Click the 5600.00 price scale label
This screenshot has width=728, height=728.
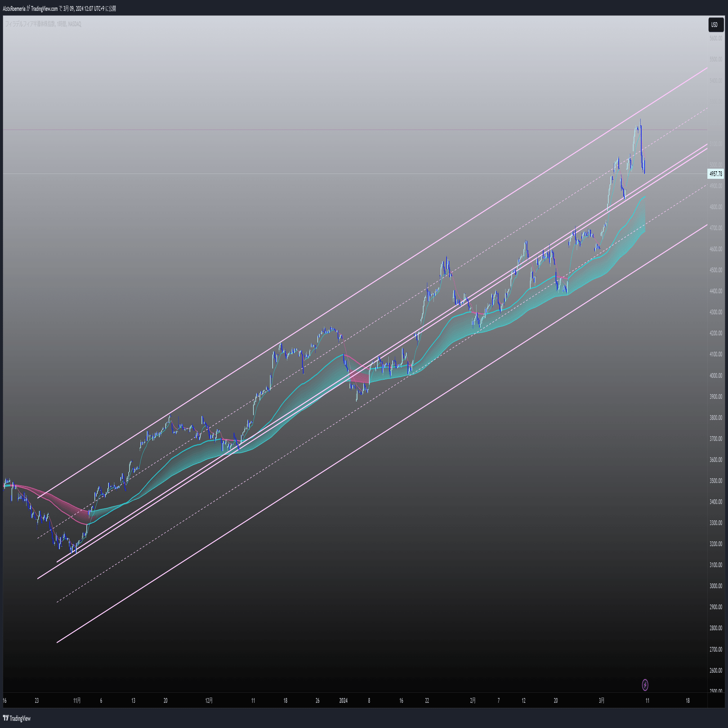[716, 38]
